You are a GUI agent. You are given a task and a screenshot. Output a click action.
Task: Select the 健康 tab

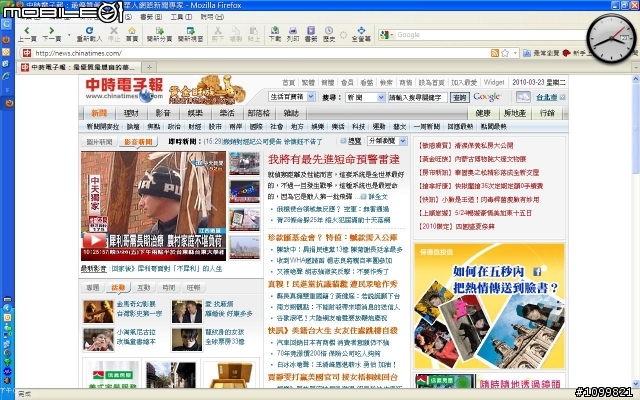click(x=482, y=113)
